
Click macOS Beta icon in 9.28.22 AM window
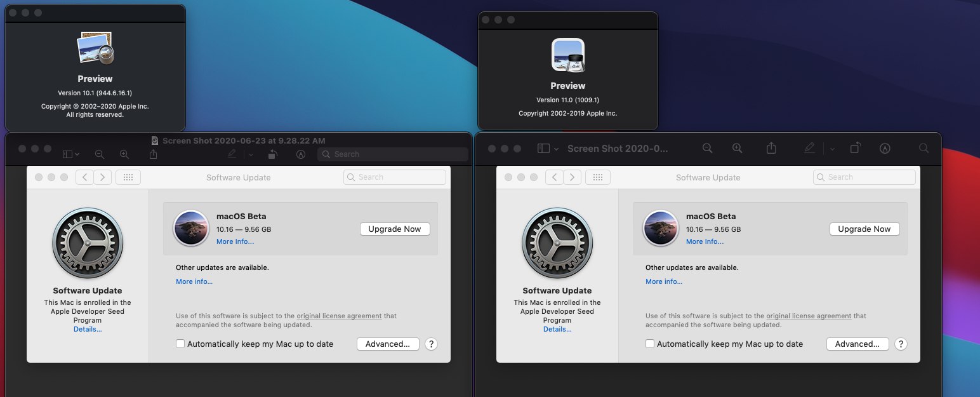click(191, 228)
